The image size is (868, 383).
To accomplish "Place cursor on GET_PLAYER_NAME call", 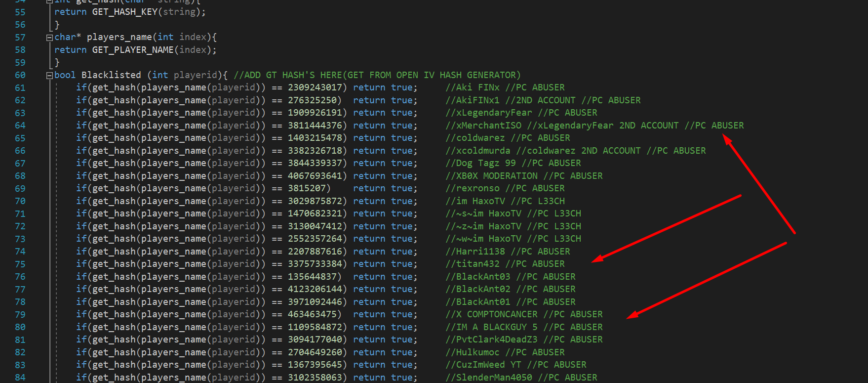I will tap(132, 50).
